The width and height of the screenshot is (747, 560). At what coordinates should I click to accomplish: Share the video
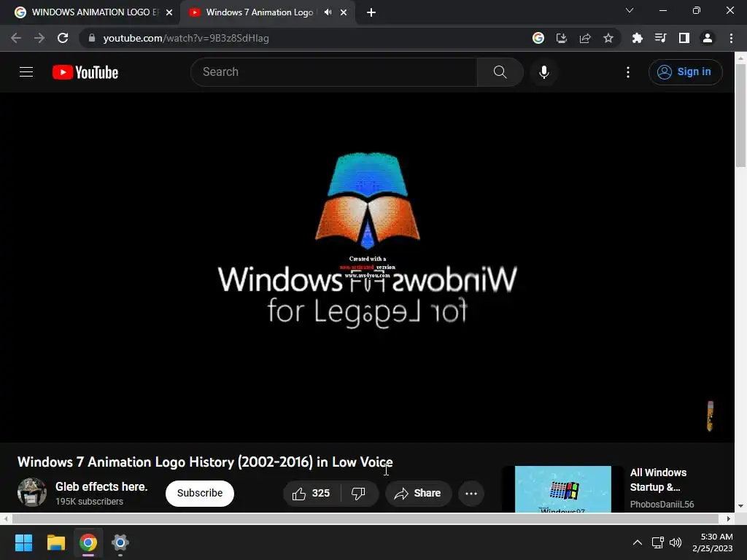[x=418, y=494]
